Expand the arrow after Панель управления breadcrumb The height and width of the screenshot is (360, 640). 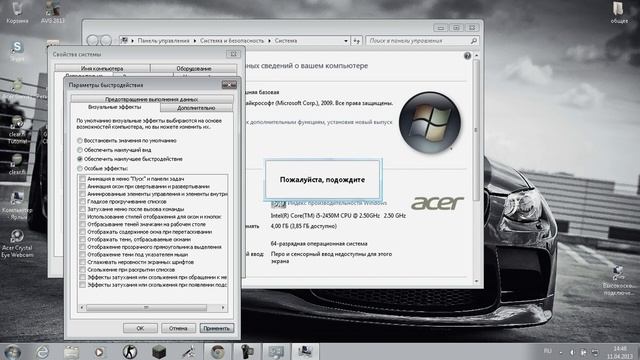195,41
